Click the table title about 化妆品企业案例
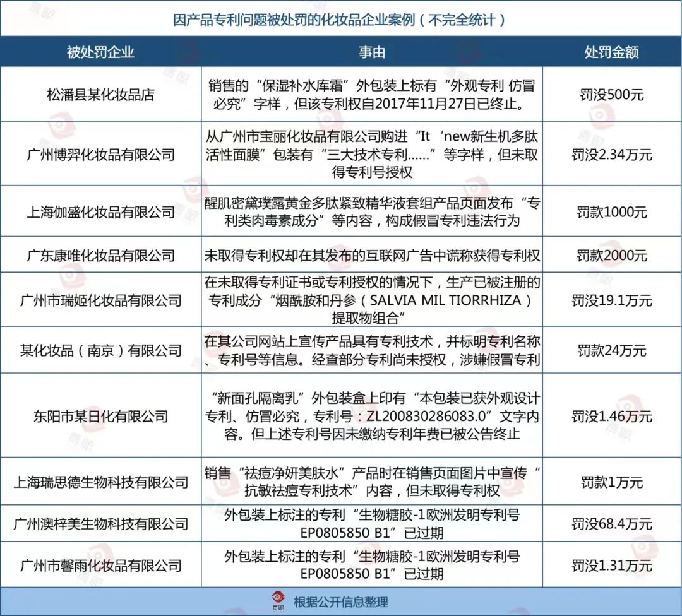This screenshot has height=616, width=682. tap(339, 20)
